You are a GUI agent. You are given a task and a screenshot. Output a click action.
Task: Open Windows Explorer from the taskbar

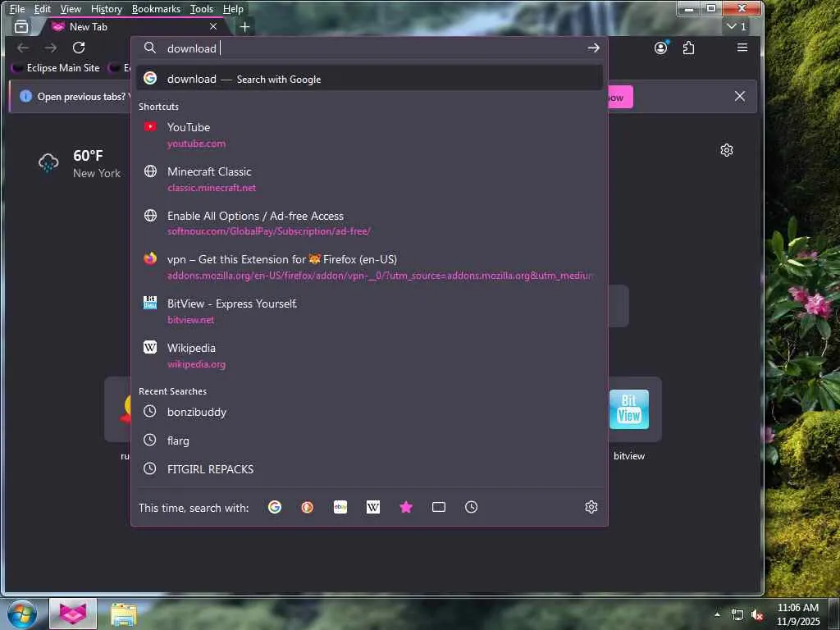(124, 614)
